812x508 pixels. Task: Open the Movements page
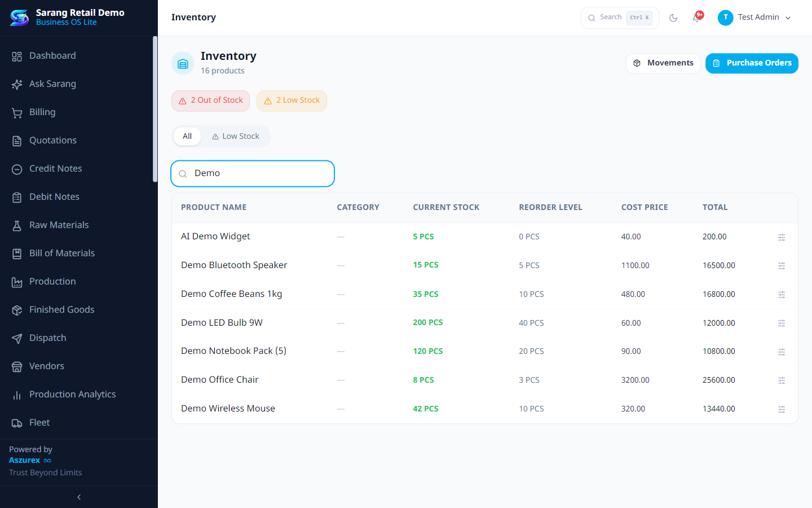click(663, 63)
